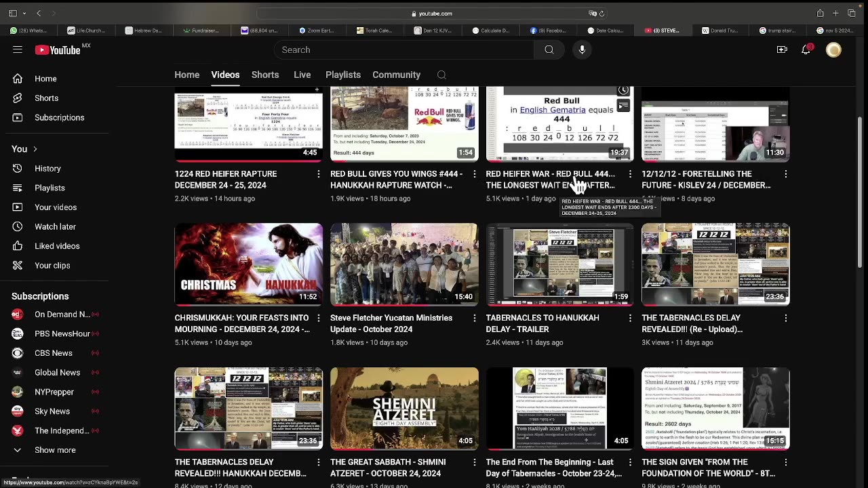Open The Great Sabbath Shemini Atzeret title

388,468
